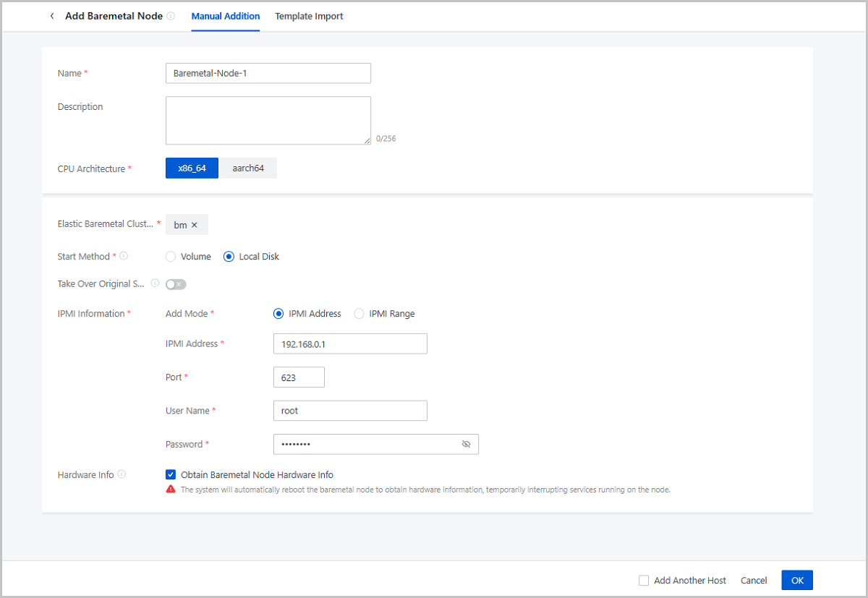Check Add Another Host checkbox
This screenshot has width=868, height=598.
[644, 581]
